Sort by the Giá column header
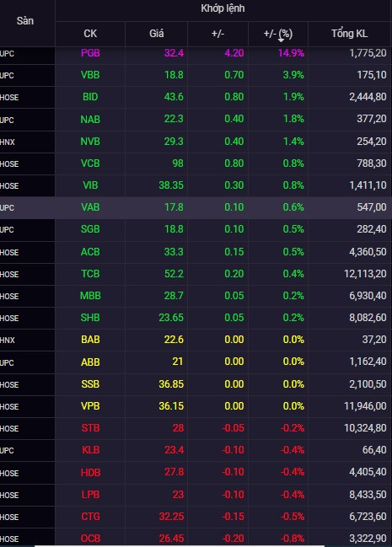Screen dimensions: 392x547 click(x=157, y=34)
